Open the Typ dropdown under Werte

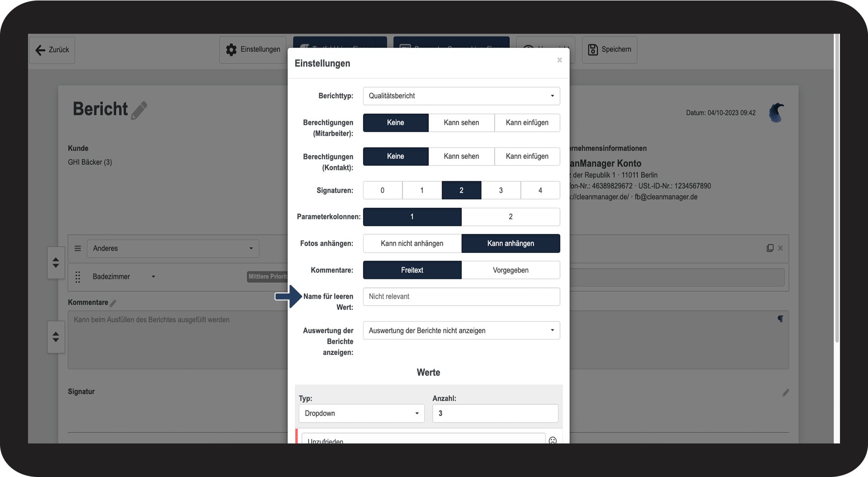pos(362,414)
